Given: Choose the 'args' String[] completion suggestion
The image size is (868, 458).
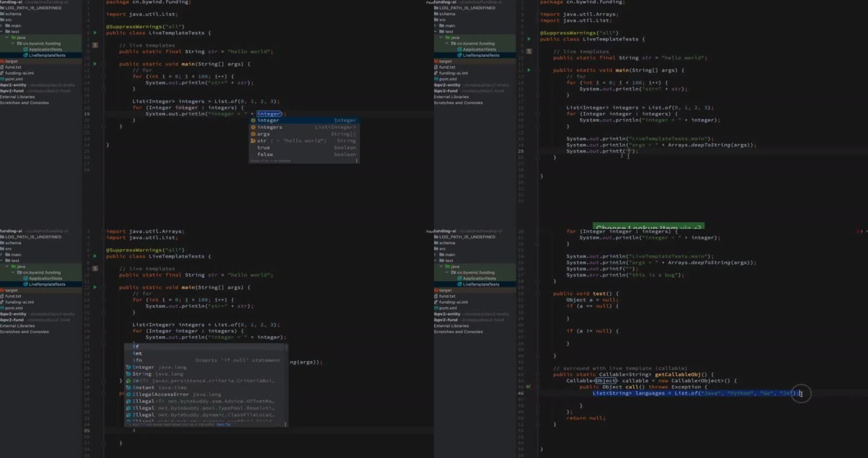Looking at the screenshot, I should pos(304,134).
